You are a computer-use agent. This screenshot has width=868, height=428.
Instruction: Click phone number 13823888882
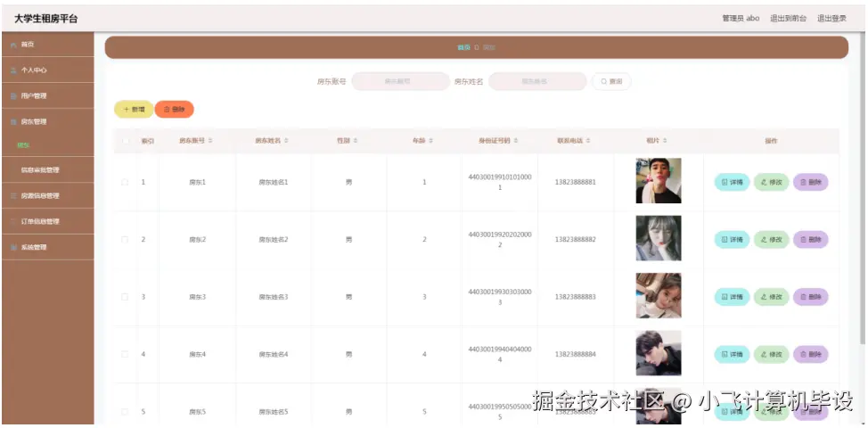tap(575, 240)
